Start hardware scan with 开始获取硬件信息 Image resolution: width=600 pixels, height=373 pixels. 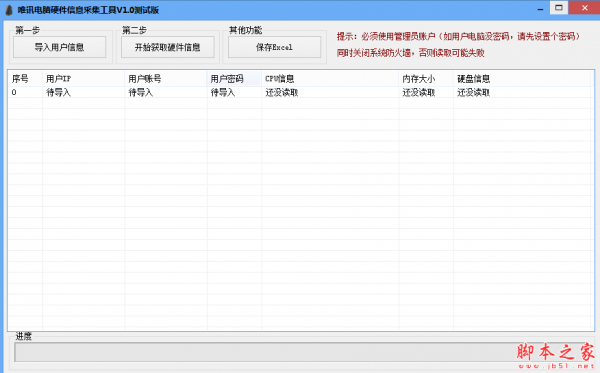pyautogui.click(x=168, y=47)
